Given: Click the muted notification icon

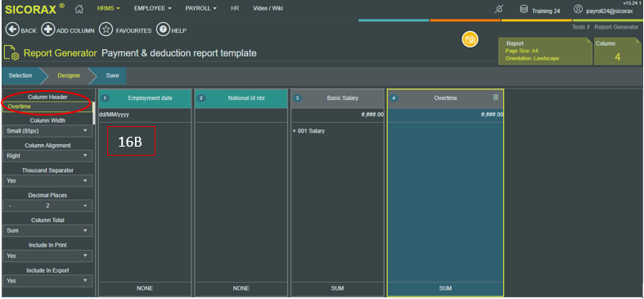Looking at the screenshot, I should pos(498,10).
